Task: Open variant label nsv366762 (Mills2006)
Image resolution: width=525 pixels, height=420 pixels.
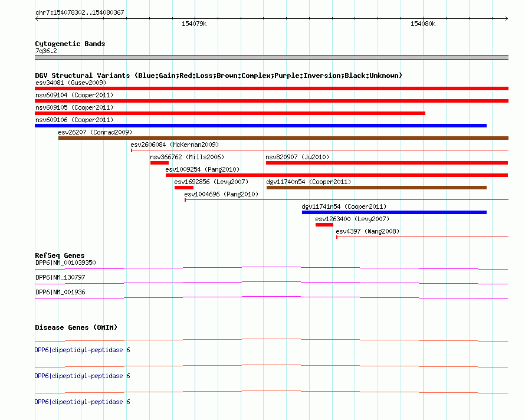Action: click(187, 157)
